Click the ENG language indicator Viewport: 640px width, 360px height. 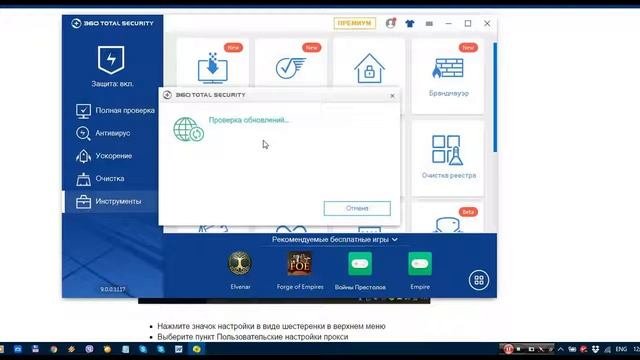[621, 349]
